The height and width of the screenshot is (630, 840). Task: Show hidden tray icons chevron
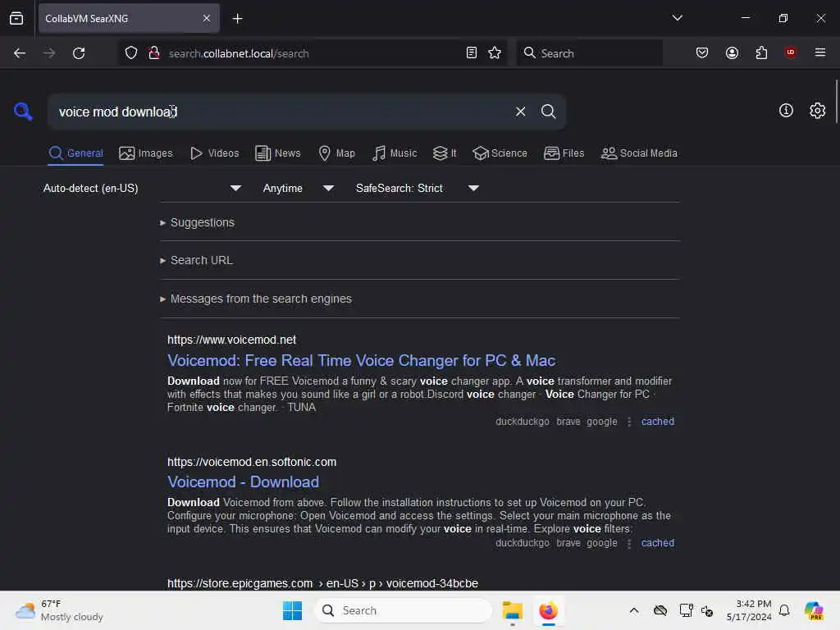[634, 610]
